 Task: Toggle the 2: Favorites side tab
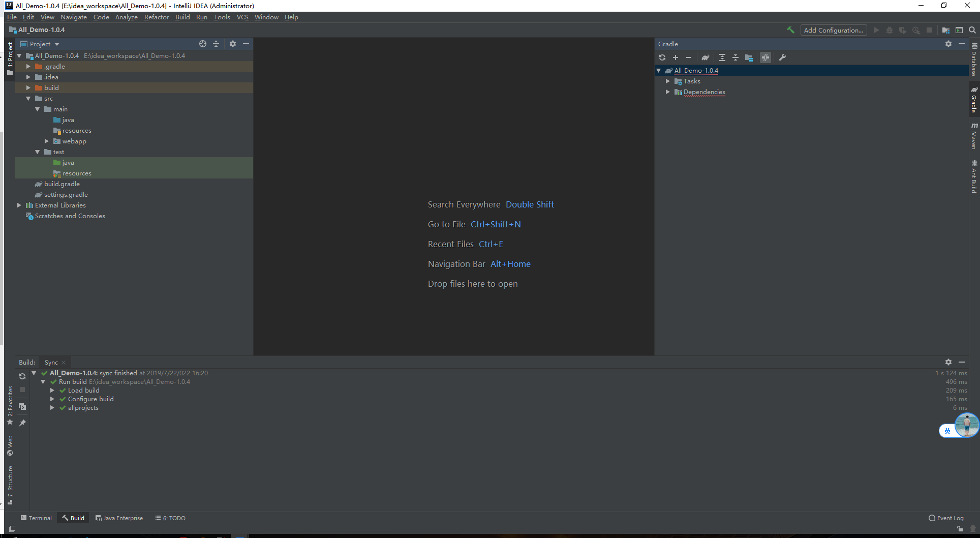click(x=10, y=405)
